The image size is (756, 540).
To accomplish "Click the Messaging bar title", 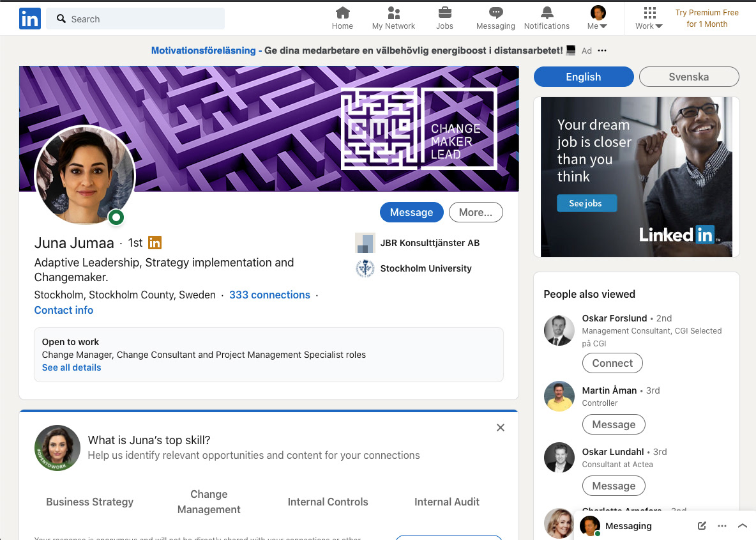I will (628, 525).
